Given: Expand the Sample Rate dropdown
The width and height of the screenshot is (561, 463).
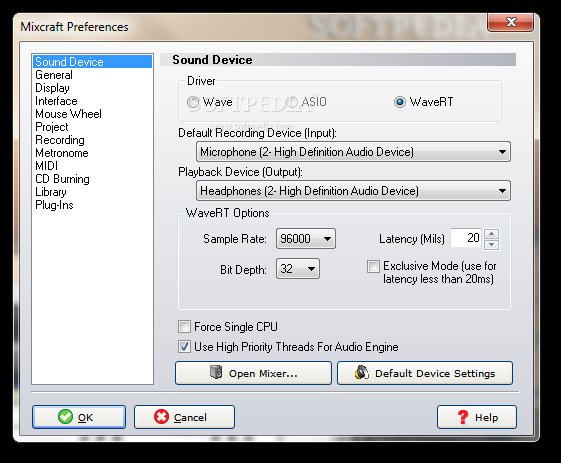Looking at the screenshot, I should pos(306,239).
